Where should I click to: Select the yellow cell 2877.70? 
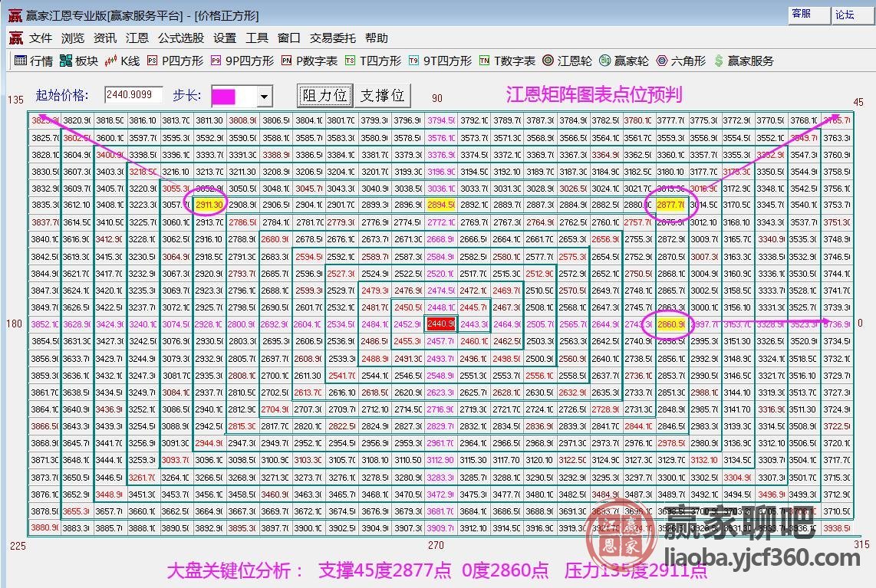coord(671,205)
